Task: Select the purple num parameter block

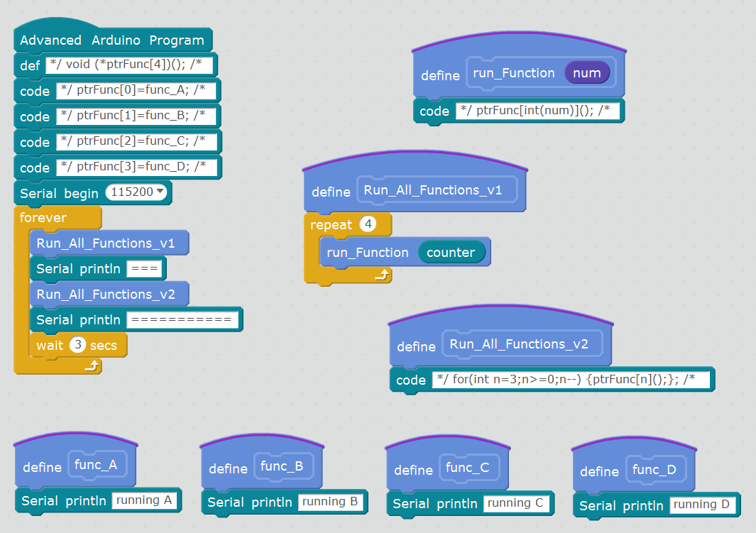Action: [x=586, y=73]
